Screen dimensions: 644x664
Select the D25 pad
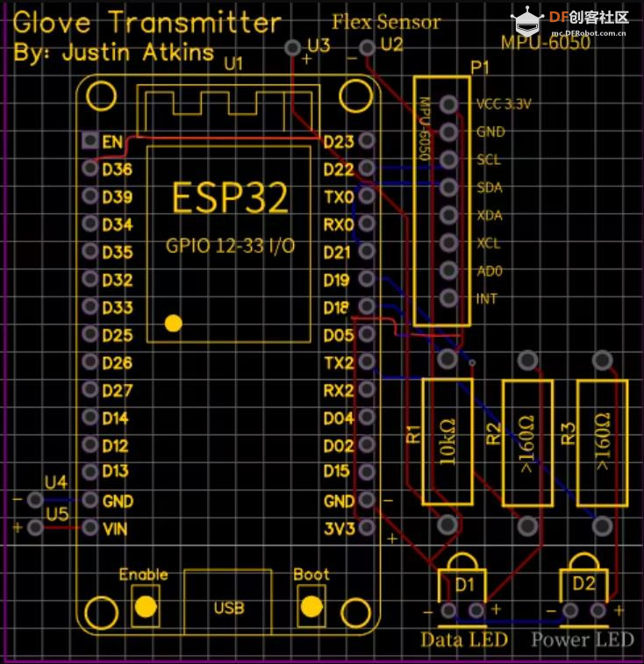point(89,334)
